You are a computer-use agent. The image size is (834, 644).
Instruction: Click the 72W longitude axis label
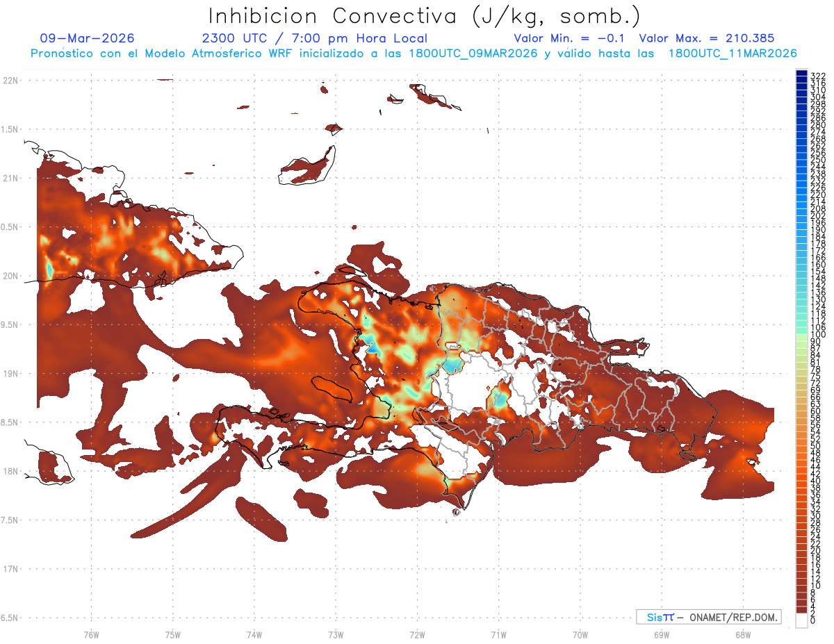417,634
